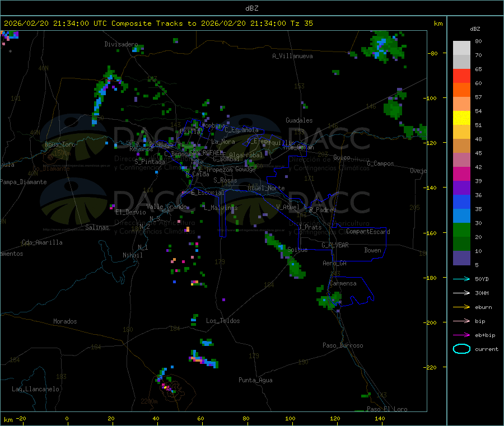Pick the magenta 39-42 dBZ swatch
The width and height of the screenshot is (504, 426).
pos(461,174)
